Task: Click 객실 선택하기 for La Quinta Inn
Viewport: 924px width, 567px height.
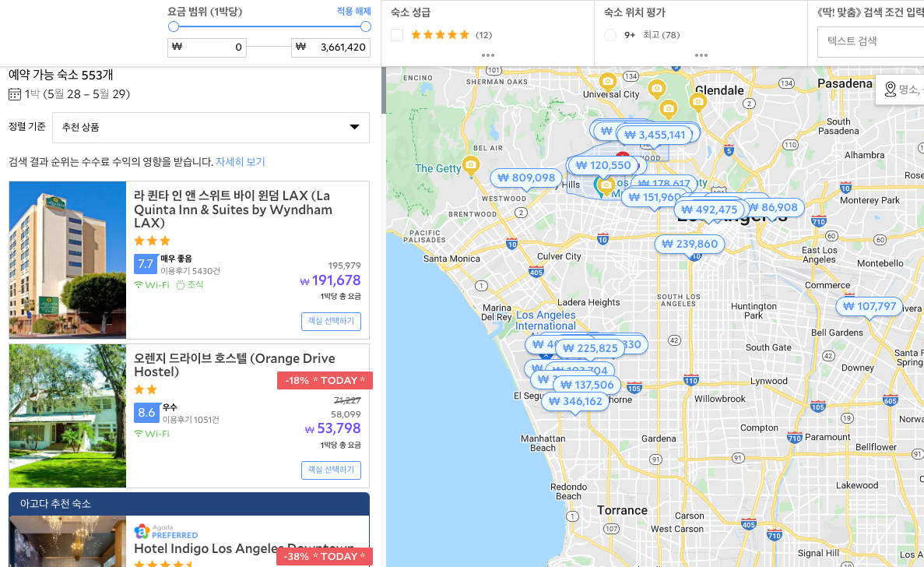Action: point(331,321)
